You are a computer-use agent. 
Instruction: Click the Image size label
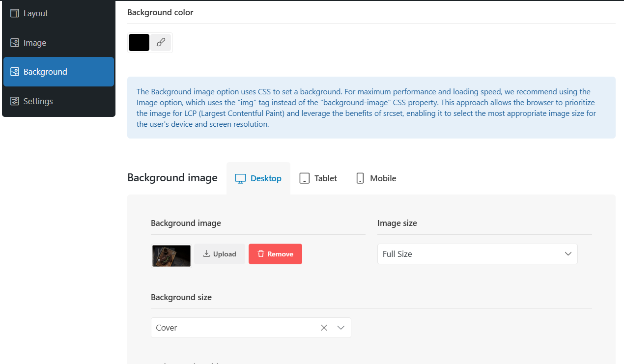[x=397, y=223]
